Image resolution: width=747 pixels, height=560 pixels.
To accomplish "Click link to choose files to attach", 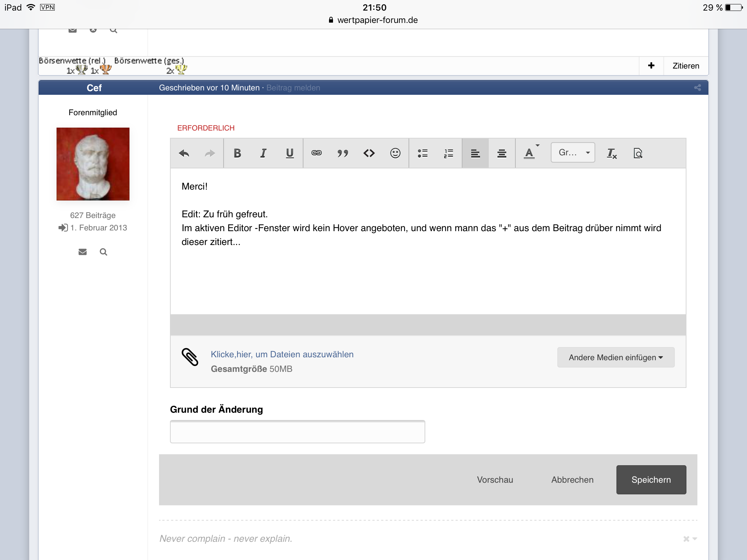I will pyautogui.click(x=282, y=354).
